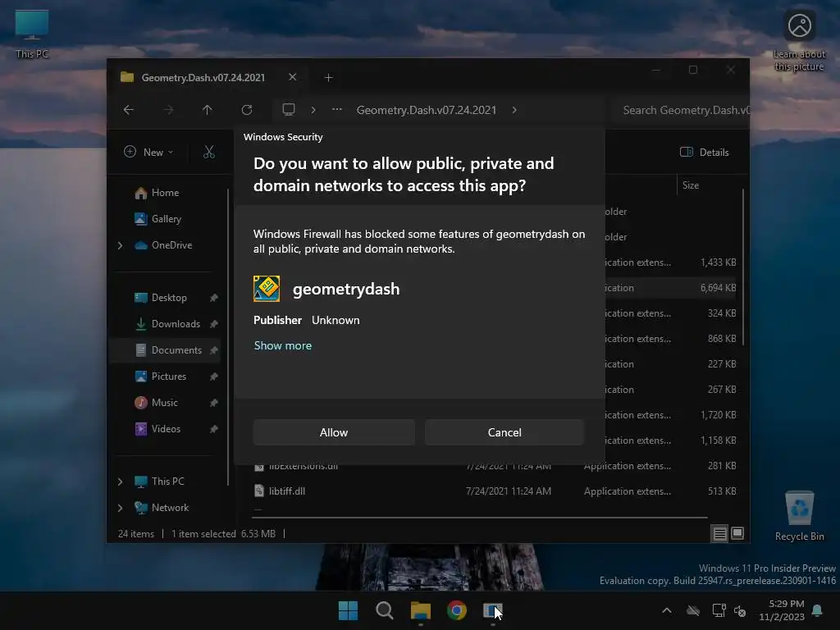Expand the Network tree node
Screen dimensions: 840x630
click(x=120, y=508)
